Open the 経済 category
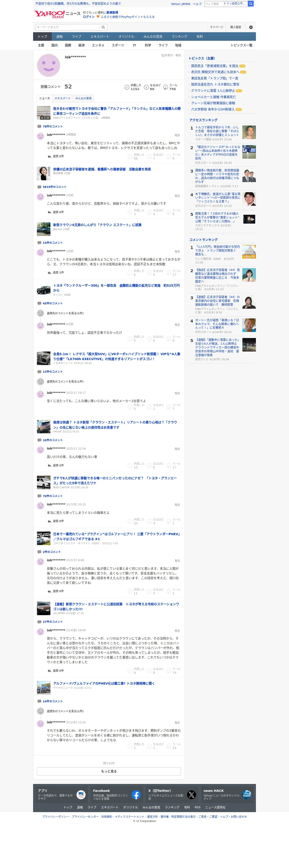The height and width of the screenshot is (868, 289). click(81, 46)
